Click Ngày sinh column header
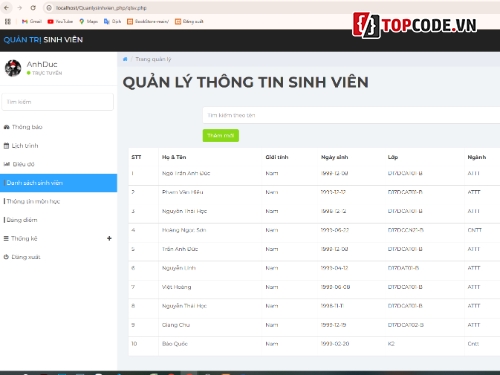The image size is (500, 375). click(334, 157)
